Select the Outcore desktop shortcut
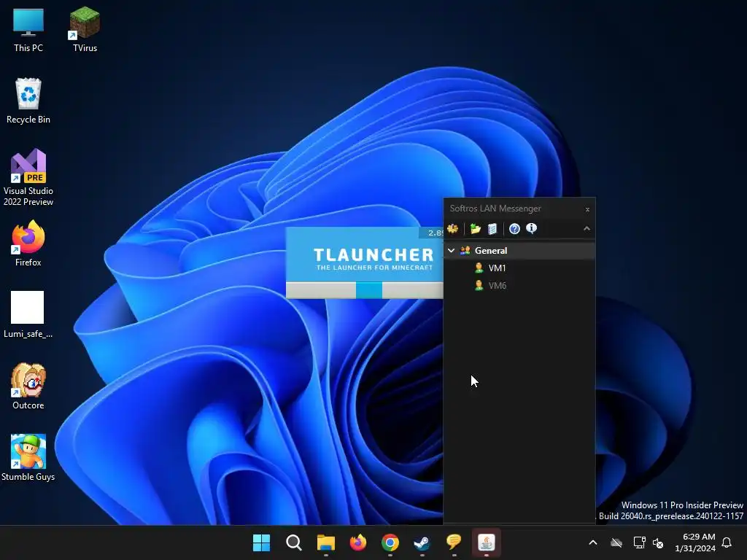 28,386
